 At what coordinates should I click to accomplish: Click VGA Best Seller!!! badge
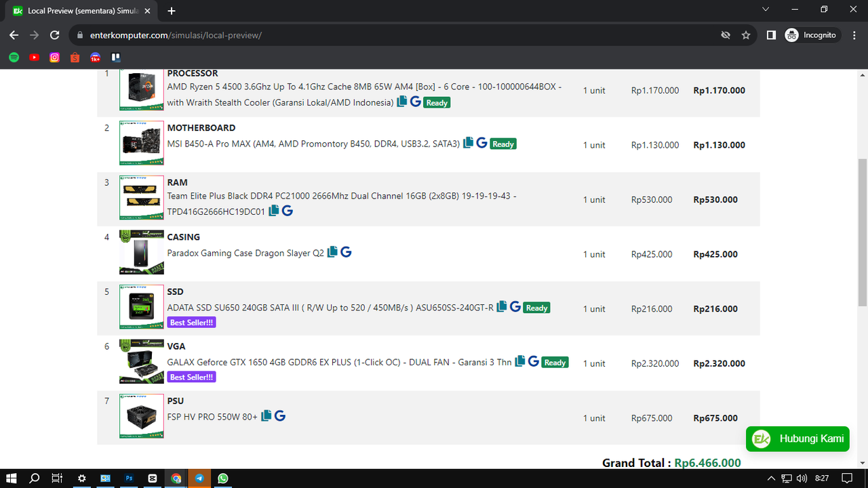click(x=192, y=377)
